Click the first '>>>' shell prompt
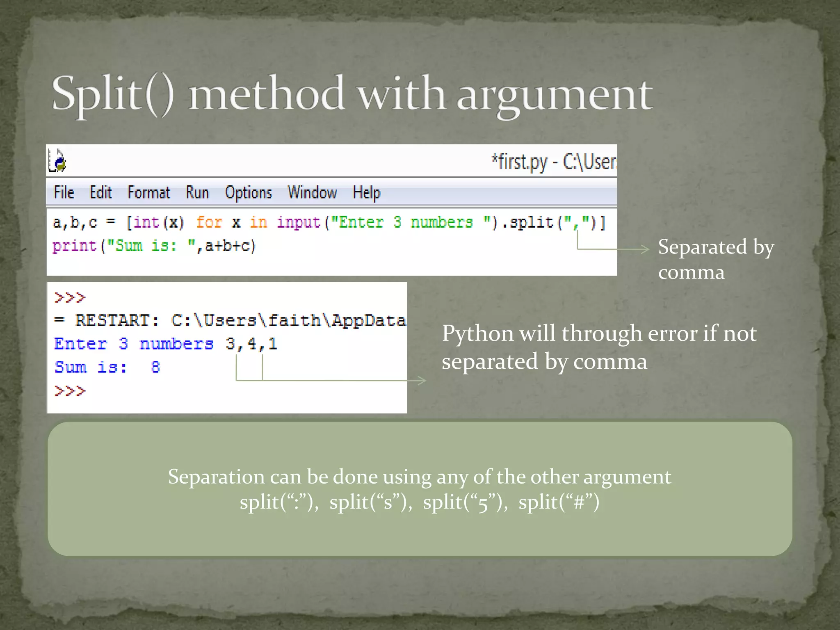The height and width of the screenshot is (630, 840). 70,297
